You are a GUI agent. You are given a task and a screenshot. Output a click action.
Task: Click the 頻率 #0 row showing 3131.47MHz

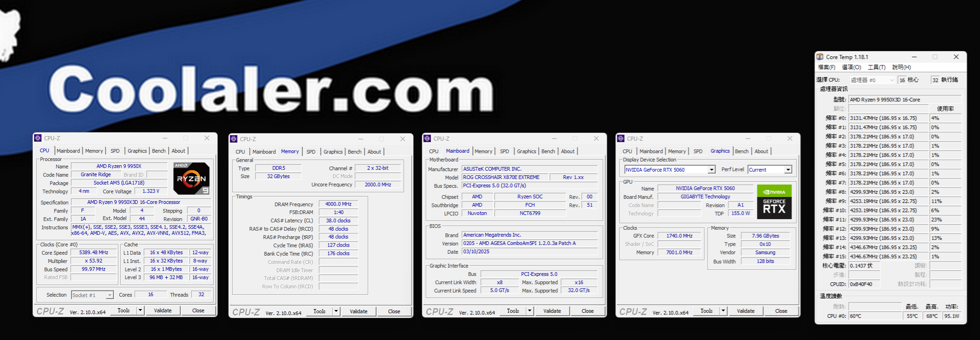889,118
